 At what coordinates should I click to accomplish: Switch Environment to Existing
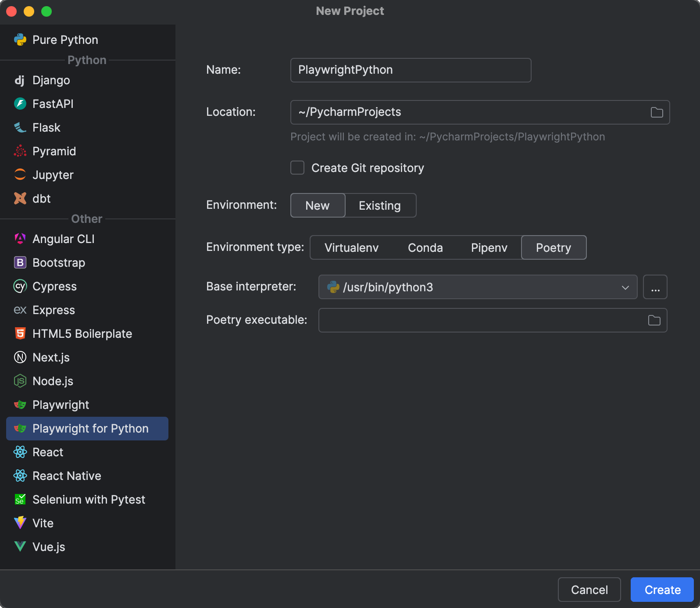(380, 205)
